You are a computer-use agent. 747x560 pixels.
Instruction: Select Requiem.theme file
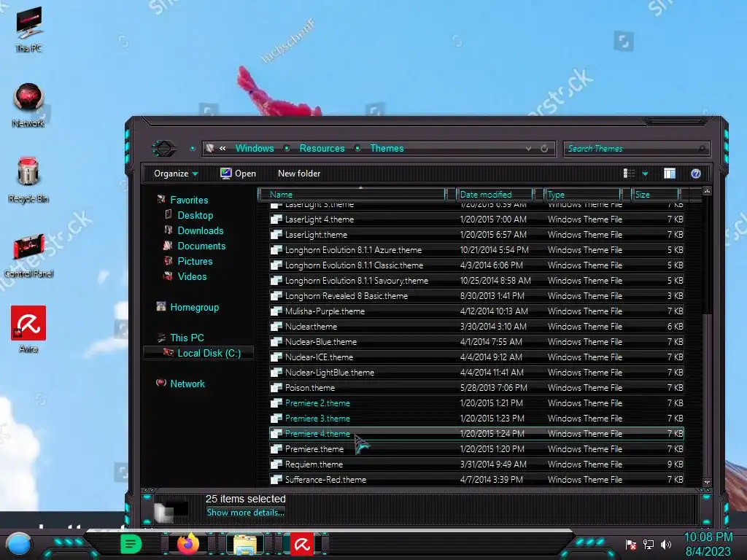[x=476, y=464]
